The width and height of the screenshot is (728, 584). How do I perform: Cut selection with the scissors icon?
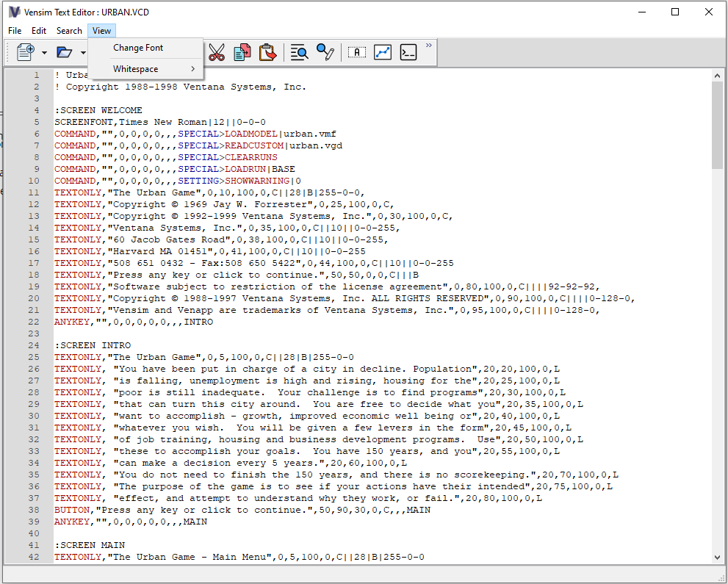[217, 52]
